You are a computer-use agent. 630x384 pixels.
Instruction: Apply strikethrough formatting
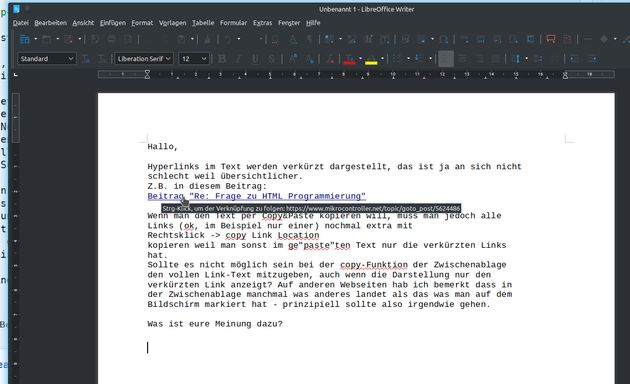[272, 59]
